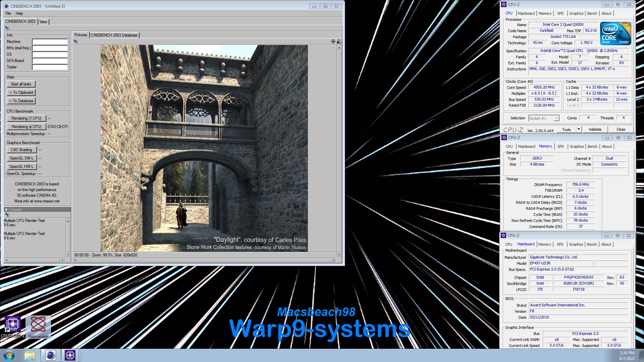Click the picture's vertical scrollbar up arrow

(x=339, y=48)
